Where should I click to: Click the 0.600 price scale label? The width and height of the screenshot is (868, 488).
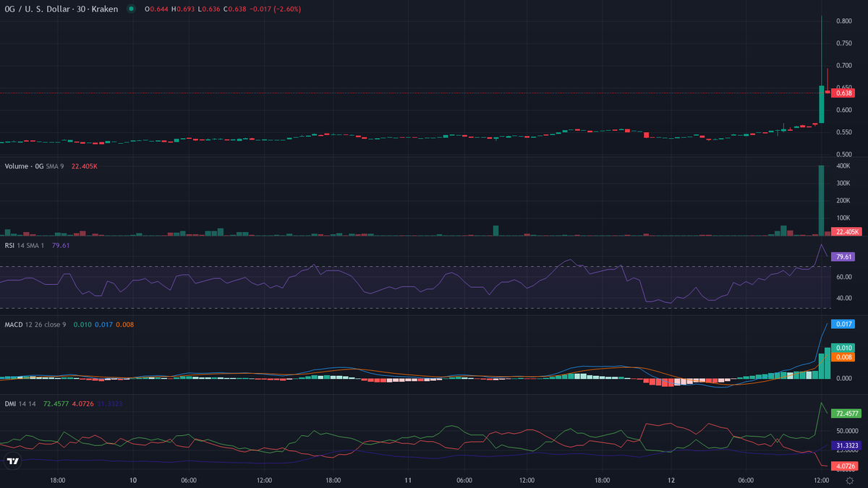[843, 110]
